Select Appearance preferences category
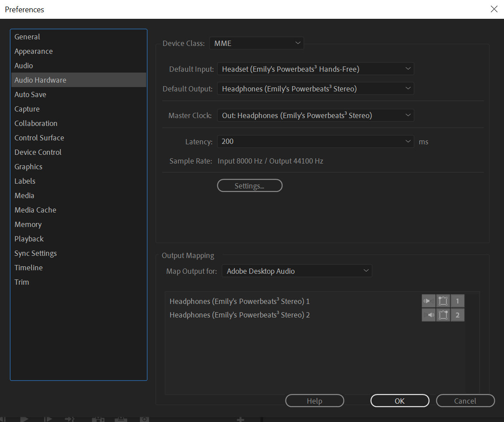Viewport: 504px width, 422px height. coord(79,51)
